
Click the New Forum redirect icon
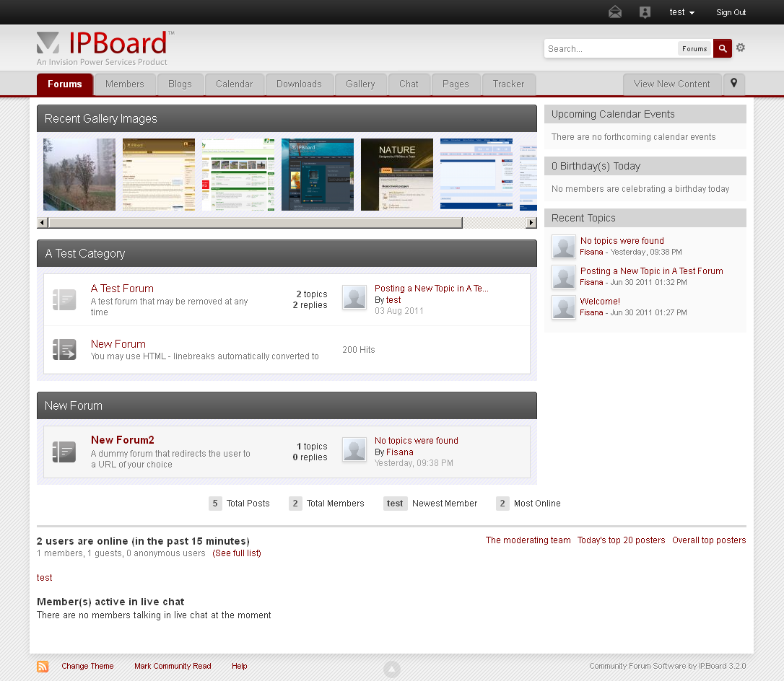64,350
